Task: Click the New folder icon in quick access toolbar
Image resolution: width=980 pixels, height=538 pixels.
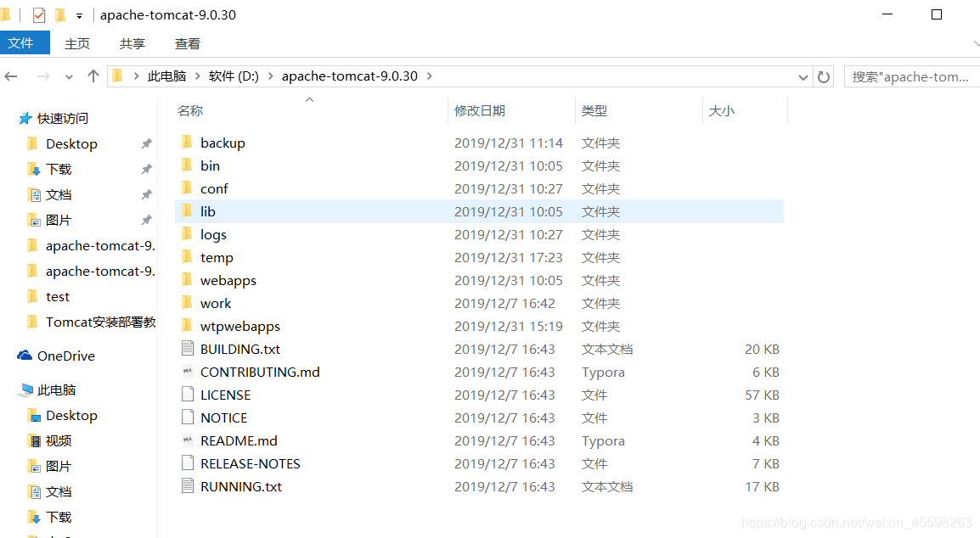Action: pyautogui.click(x=60, y=15)
